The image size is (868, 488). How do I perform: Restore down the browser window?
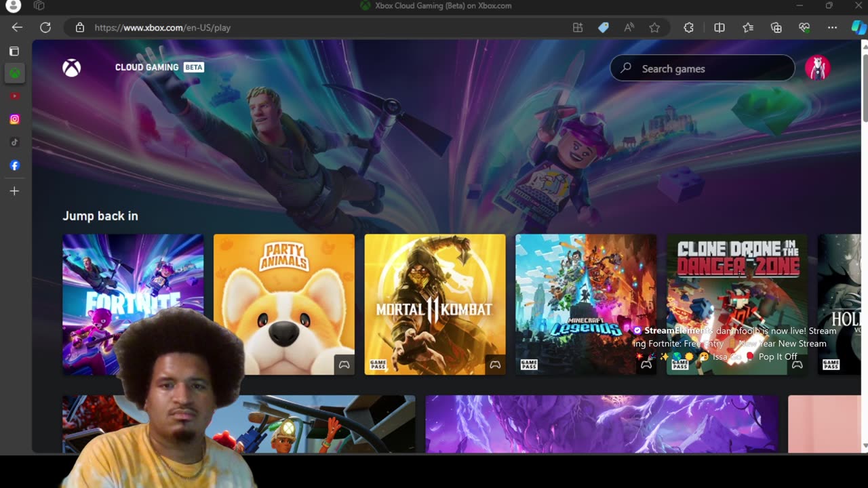829,5
